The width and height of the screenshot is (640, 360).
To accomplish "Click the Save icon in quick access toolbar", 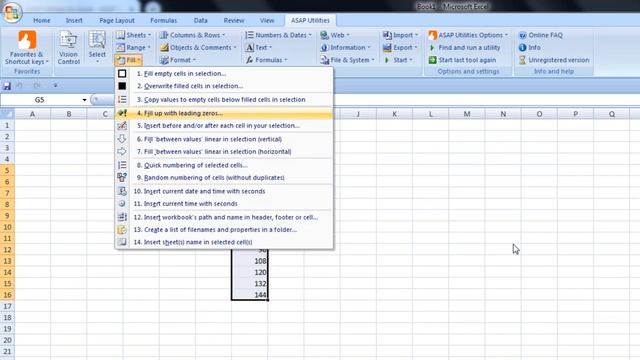I will [x=7, y=86].
